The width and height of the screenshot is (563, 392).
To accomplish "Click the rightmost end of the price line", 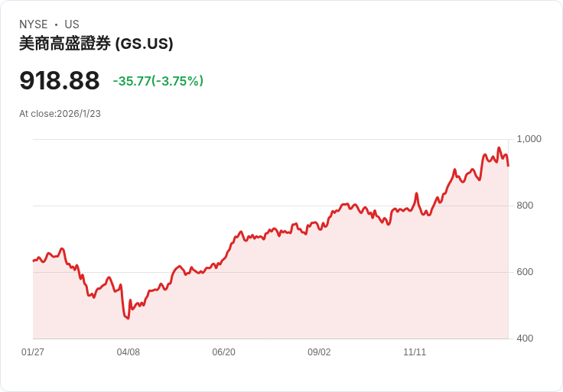I will [x=508, y=165].
